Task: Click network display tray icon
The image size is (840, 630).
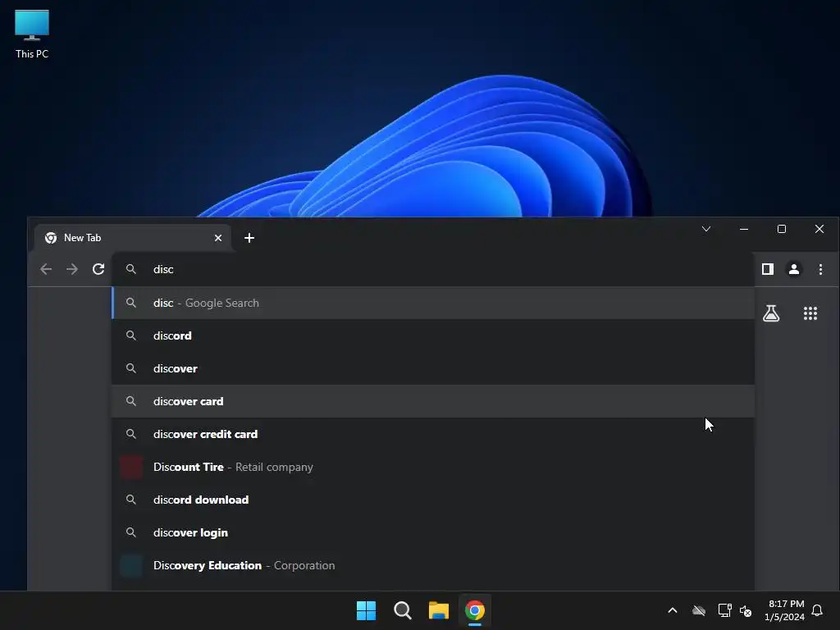Action: tap(725, 610)
